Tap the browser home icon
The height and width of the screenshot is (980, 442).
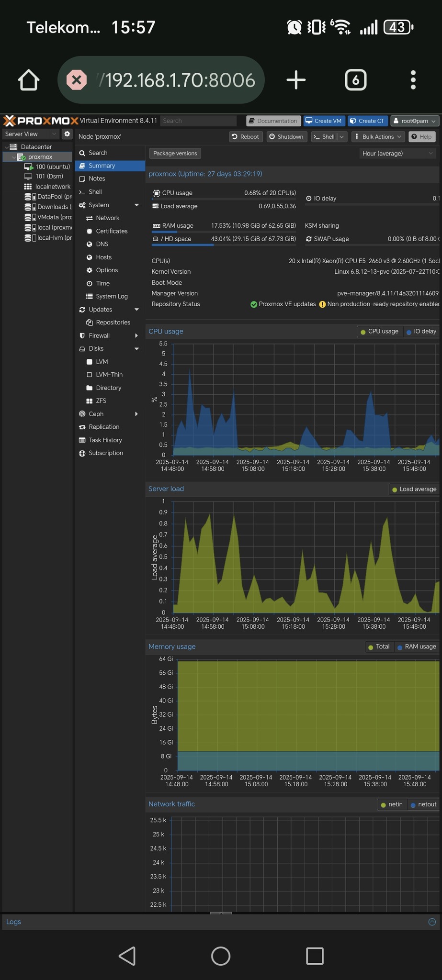click(x=29, y=80)
